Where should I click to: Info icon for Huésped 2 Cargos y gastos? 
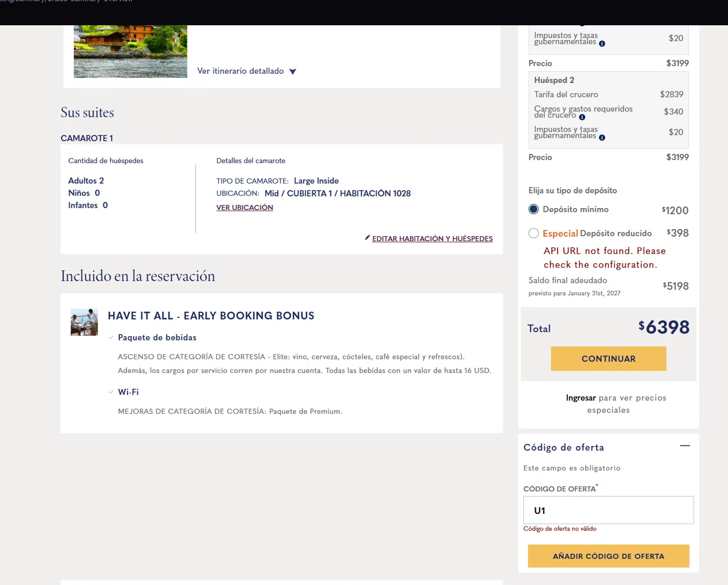pos(582,117)
